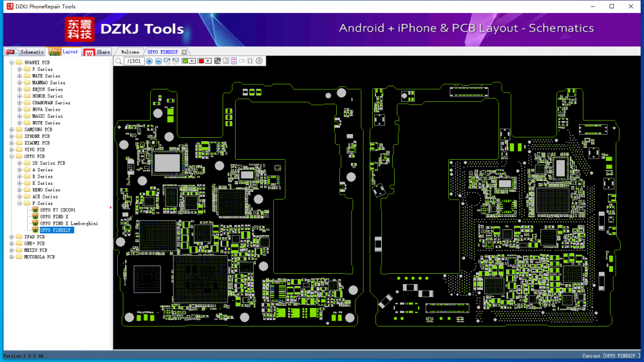
Task: Select the ONE+ PCB folder
Action: click(x=34, y=243)
